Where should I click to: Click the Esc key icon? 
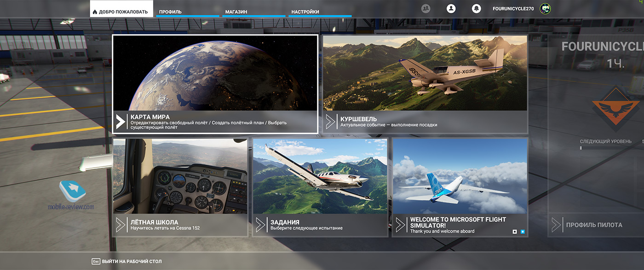(96, 261)
